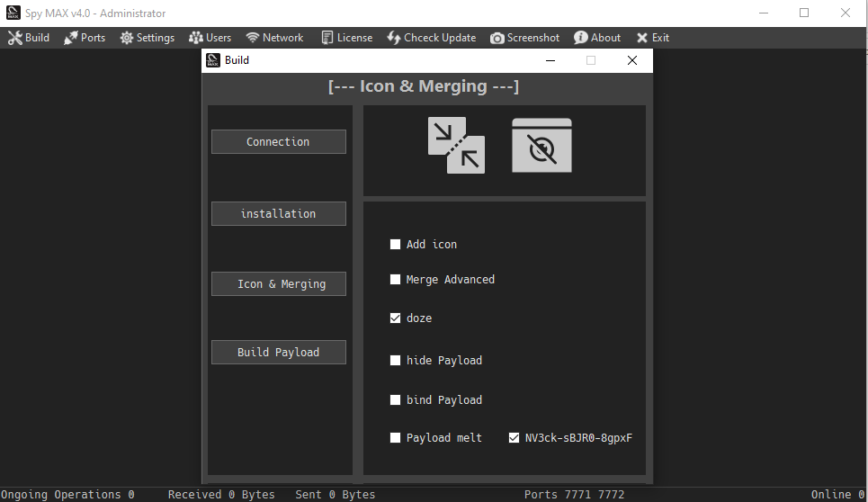Click the Spy MAX app icon in title bar

(x=13, y=13)
